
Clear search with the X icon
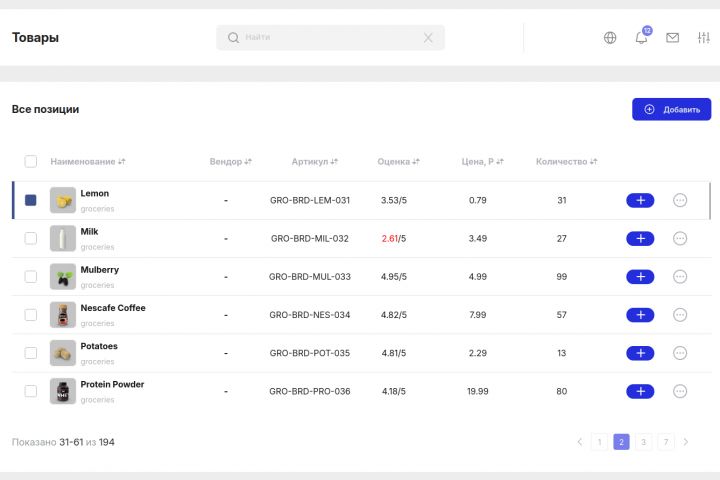[428, 38]
